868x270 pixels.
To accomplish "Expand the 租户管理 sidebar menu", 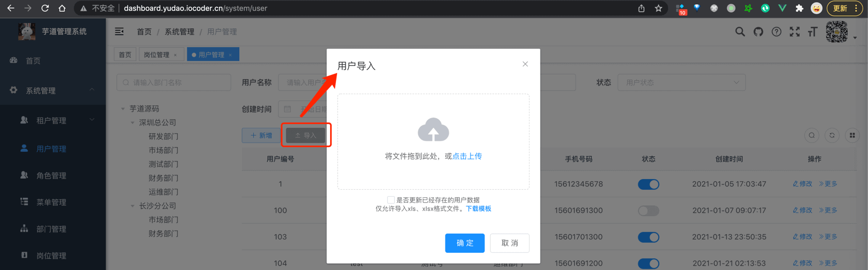I will pos(52,120).
